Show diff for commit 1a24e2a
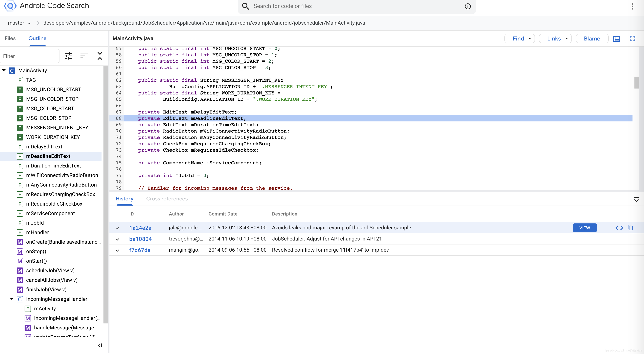Screen dimensions: 644x354 pyautogui.click(x=619, y=228)
